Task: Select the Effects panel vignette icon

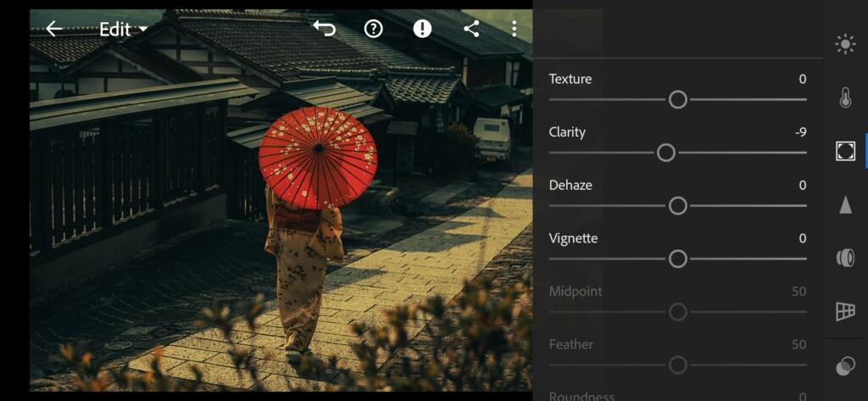Action: click(x=845, y=151)
